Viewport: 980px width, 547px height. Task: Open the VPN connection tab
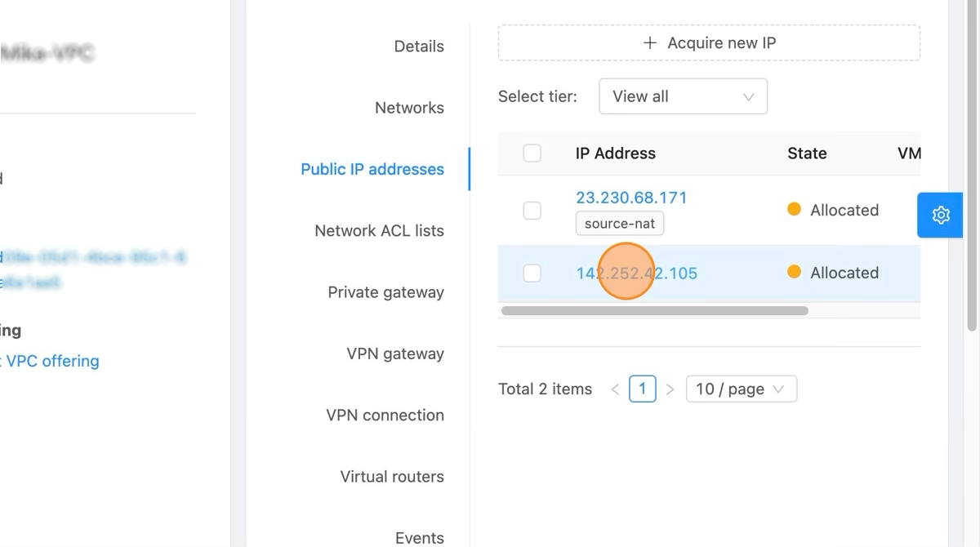385,415
